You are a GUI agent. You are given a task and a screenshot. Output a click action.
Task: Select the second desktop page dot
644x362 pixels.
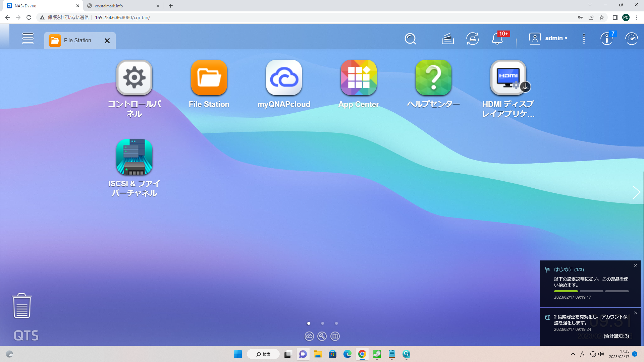322,323
